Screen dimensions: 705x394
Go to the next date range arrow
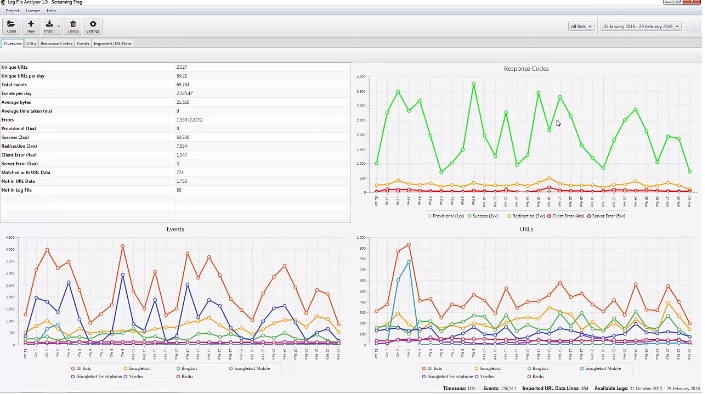[697, 27]
